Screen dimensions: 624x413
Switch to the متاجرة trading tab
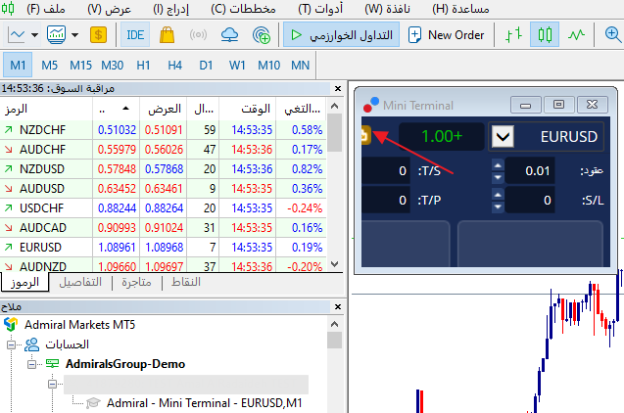(136, 282)
